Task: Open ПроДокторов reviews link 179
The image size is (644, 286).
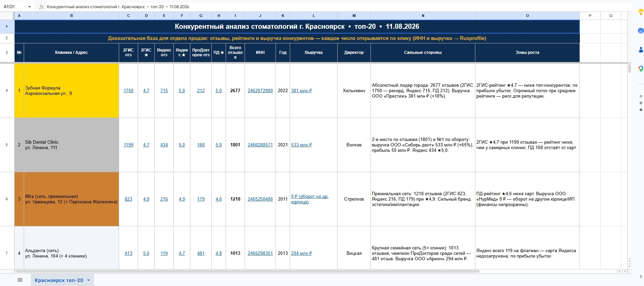Action: click(x=201, y=199)
